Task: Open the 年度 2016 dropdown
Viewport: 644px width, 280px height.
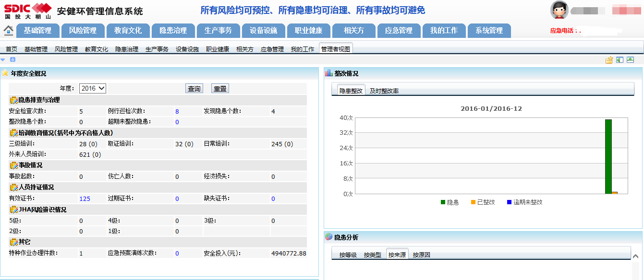Action: click(93, 88)
